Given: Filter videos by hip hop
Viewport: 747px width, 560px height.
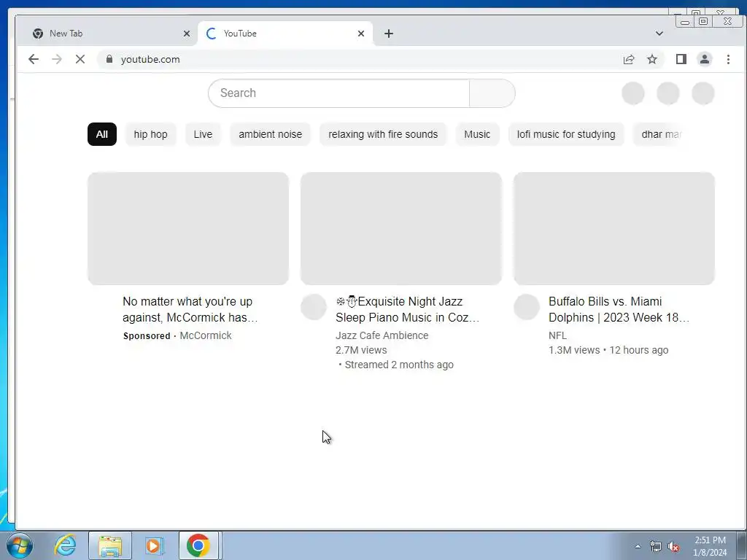Looking at the screenshot, I should [x=150, y=134].
